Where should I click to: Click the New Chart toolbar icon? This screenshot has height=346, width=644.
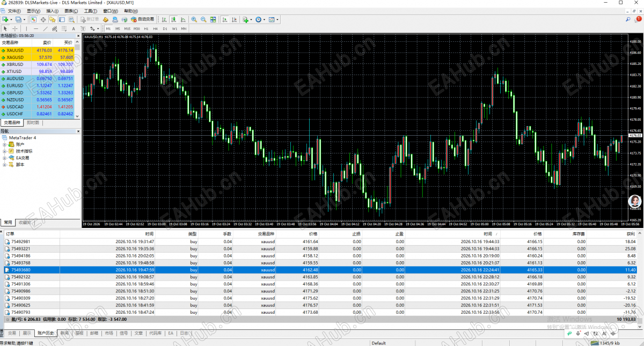coord(5,19)
